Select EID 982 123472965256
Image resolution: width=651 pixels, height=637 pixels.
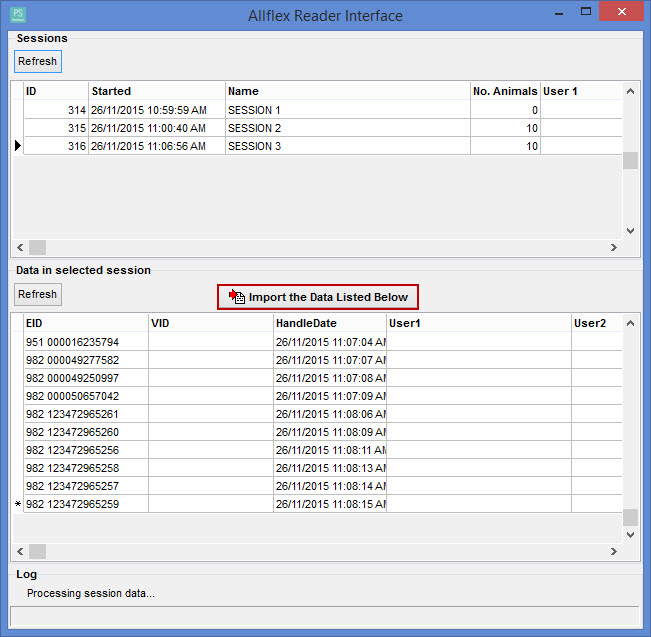(x=86, y=450)
